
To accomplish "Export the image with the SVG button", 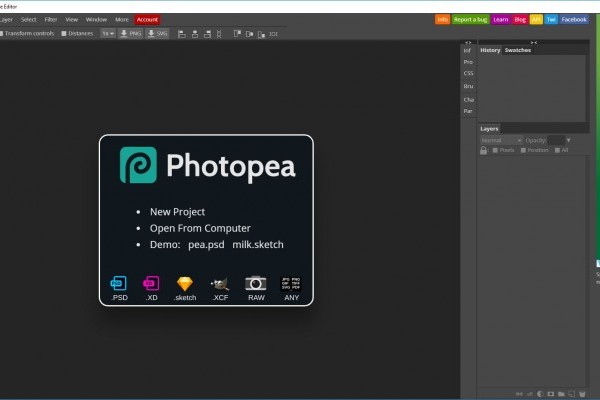I will 157,34.
